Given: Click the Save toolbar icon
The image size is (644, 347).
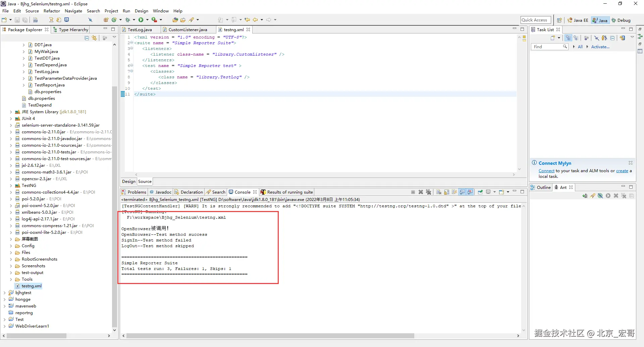Looking at the screenshot, I should click(x=17, y=20).
